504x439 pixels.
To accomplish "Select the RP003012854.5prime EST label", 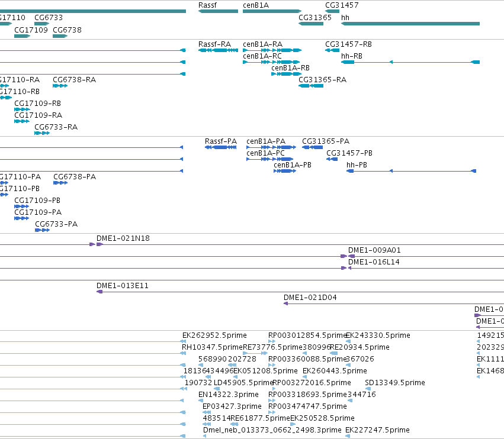I will (307, 335).
